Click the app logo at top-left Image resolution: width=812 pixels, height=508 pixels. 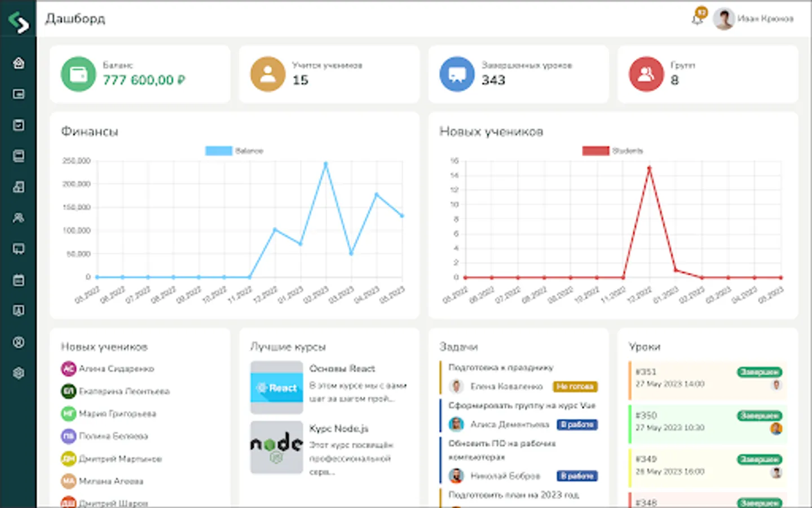click(x=19, y=21)
